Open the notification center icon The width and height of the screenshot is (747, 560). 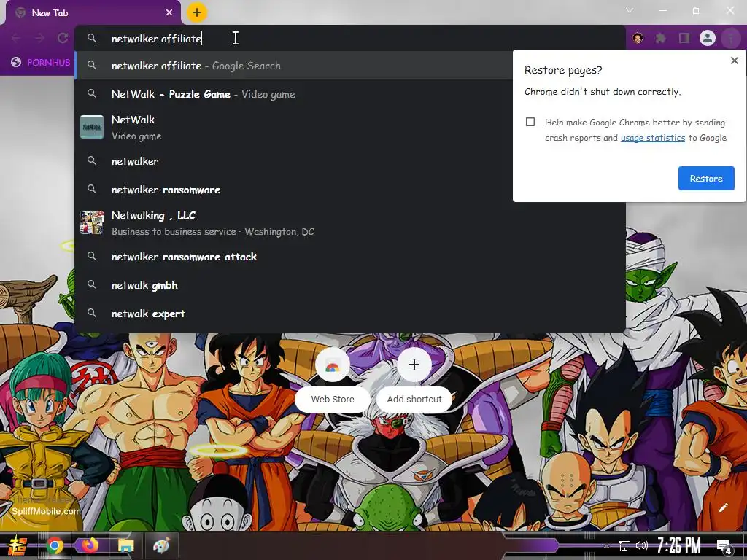point(724,546)
